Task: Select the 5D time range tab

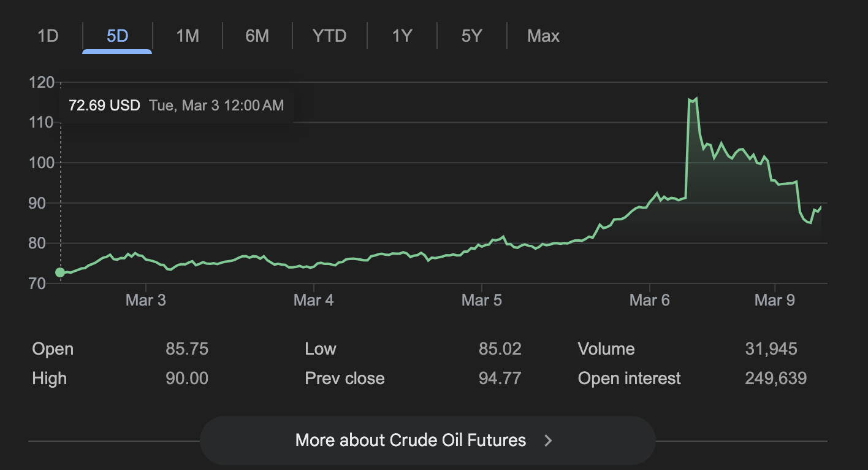Action: coord(117,36)
